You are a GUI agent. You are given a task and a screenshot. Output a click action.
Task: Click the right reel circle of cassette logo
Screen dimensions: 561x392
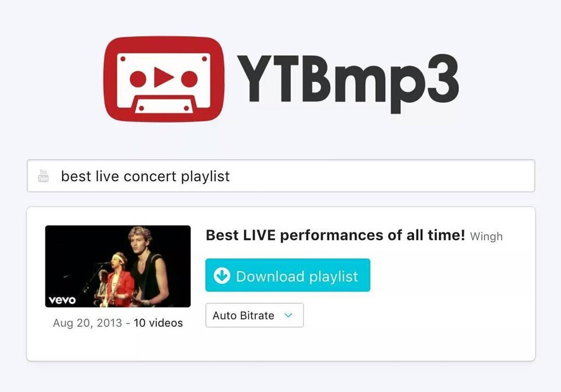189,79
